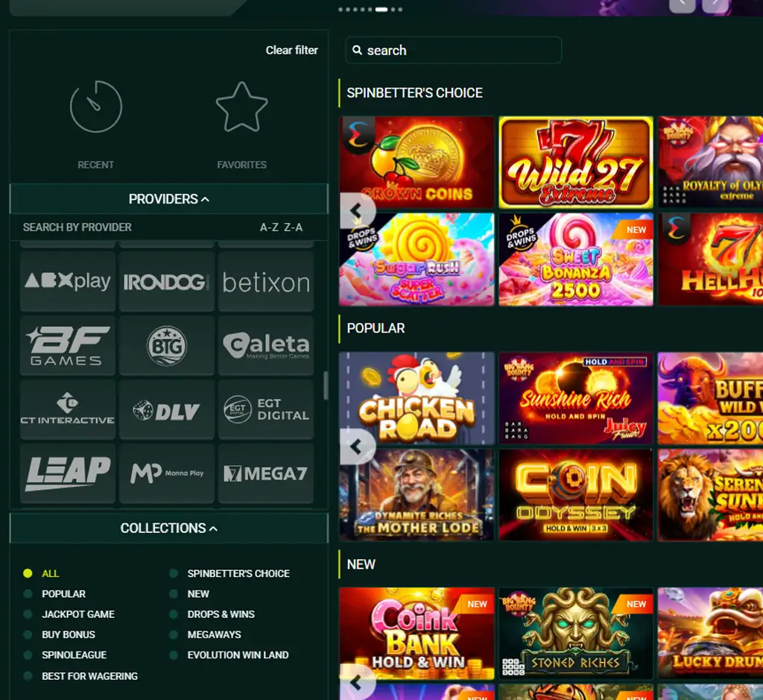
Task: Open Coin Odyssey game
Action: [x=576, y=495]
